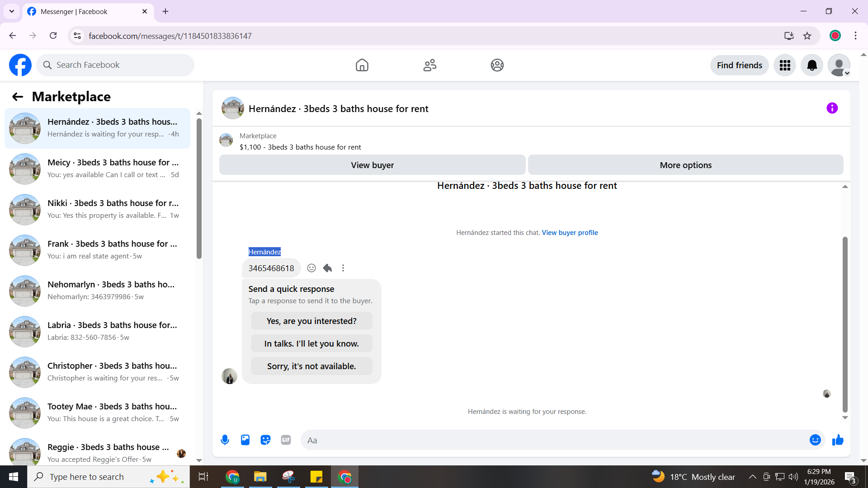Open Facebook apps grid menu
The width and height of the screenshot is (868, 488).
[785, 66]
